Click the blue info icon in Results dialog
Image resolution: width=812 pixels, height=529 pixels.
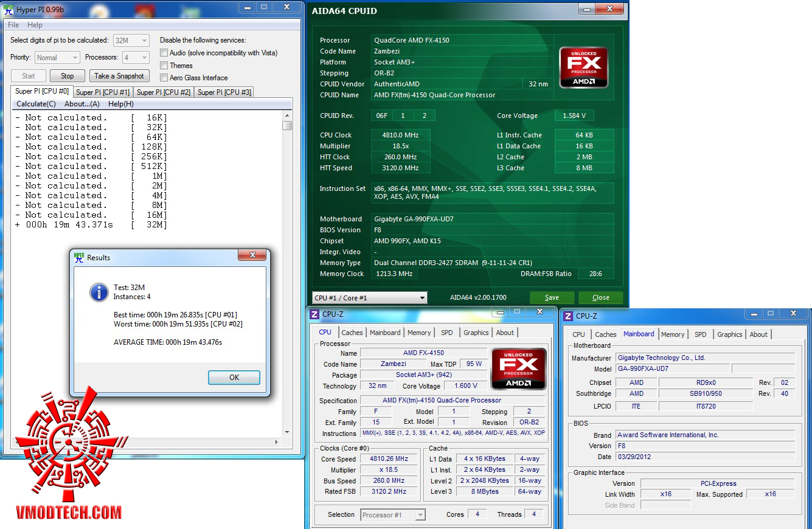(x=99, y=292)
